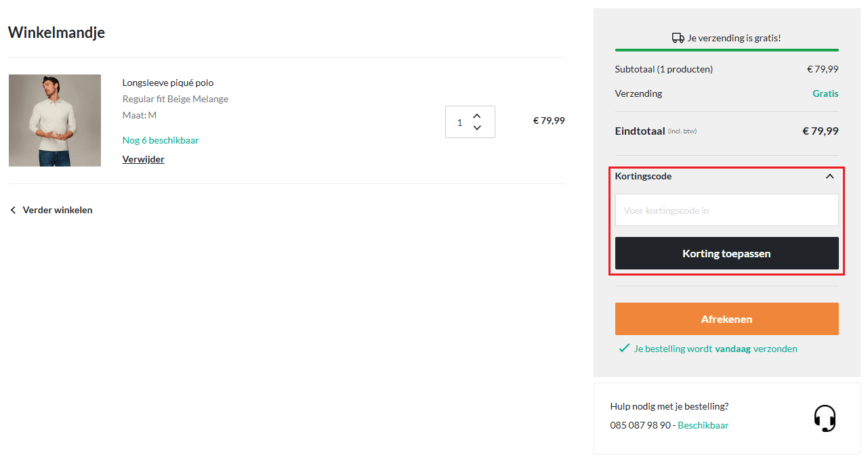Collapse the Kortingscode section using the chevron
Screen dimensions: 868x459
pos(829,176)
